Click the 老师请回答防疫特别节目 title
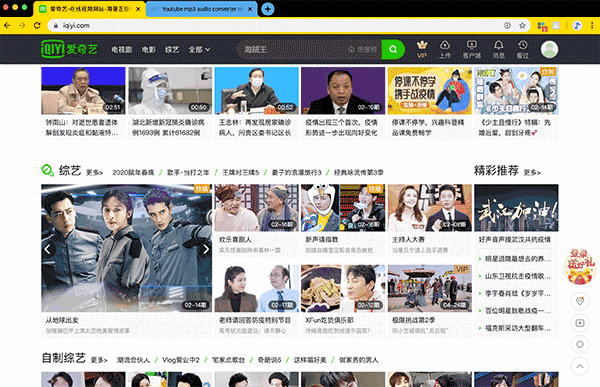600x387 pixels. pos(255,320)
